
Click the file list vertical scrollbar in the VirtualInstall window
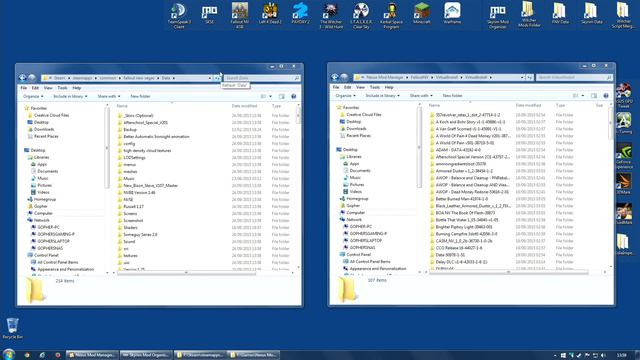[611, 123]
